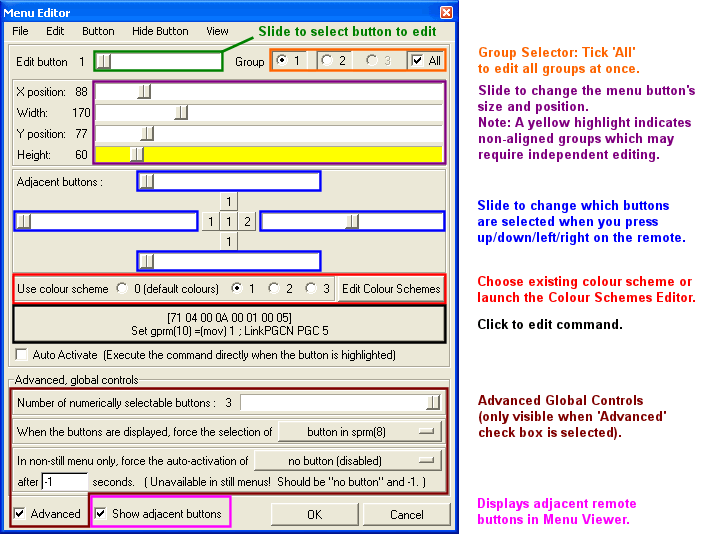Click the Cancel button
The image size is (720, 534).
[x=406, y=514]
